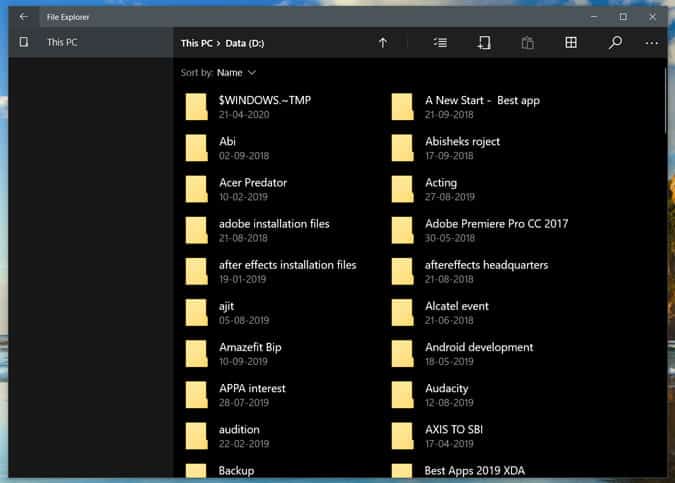The width and height of the screenshot is (675, 483).
Task: Select the ajit folder icon
Action: (x=196, y=312)
